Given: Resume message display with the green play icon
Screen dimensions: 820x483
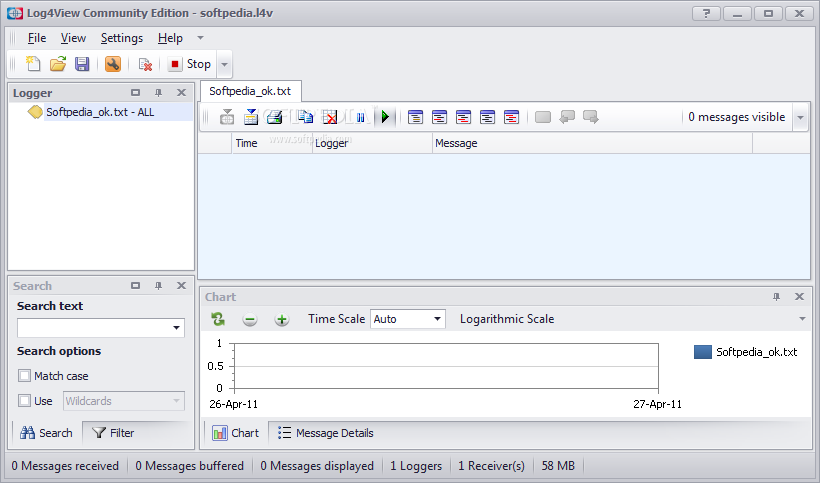Looking at the screenshot, I should pos(385,117).
